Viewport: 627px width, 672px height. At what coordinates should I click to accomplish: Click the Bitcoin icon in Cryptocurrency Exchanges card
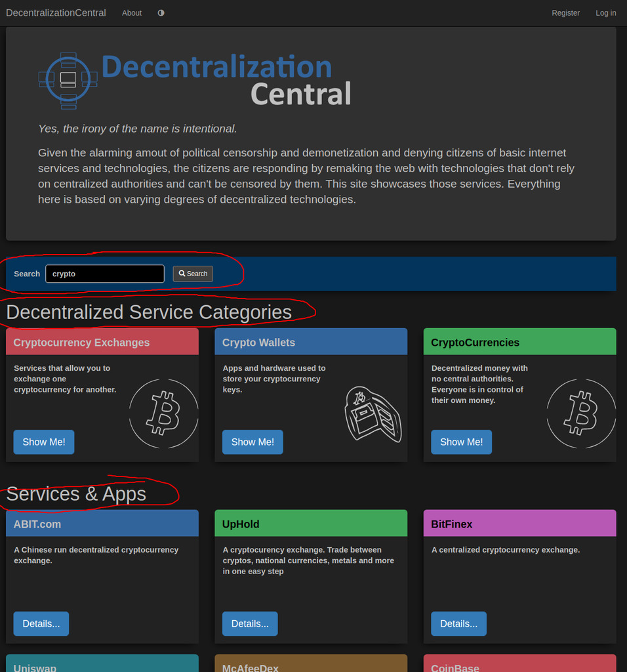coord(163,413)
